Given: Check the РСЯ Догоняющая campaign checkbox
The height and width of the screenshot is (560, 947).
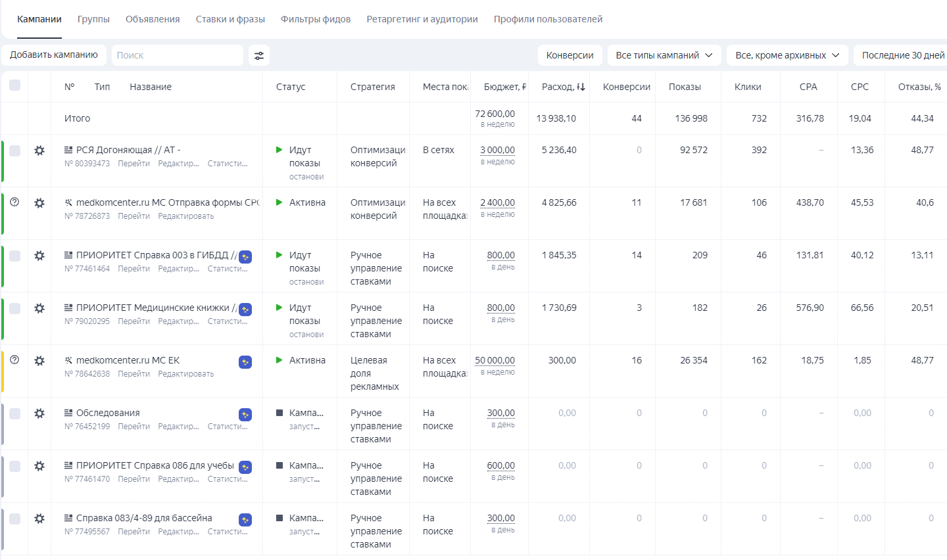Looking at the screenshot, I should coord(14,151).
